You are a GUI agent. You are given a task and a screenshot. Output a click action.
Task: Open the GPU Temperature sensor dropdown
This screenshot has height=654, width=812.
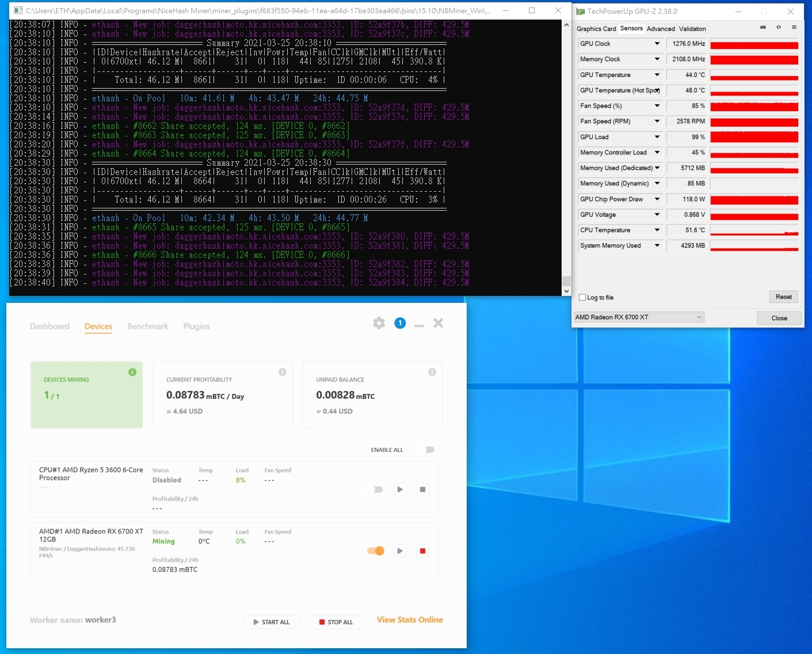click(x=657, y=75)
